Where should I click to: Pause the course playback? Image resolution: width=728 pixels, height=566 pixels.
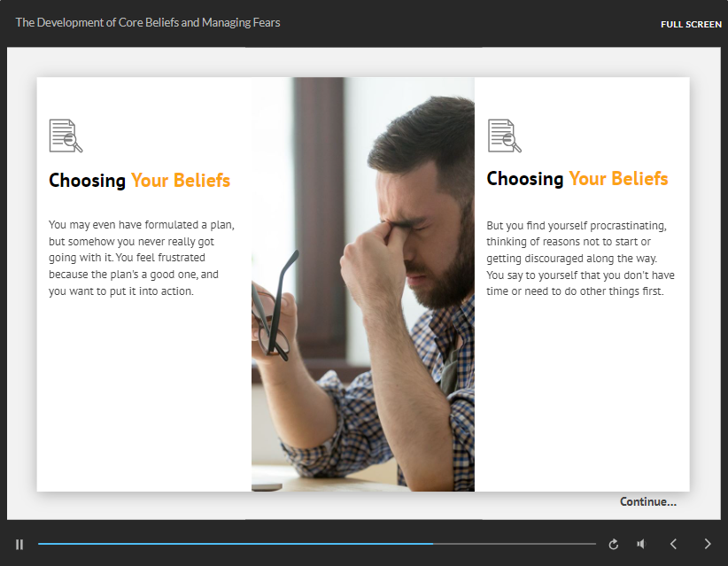(x=19, y=544)
